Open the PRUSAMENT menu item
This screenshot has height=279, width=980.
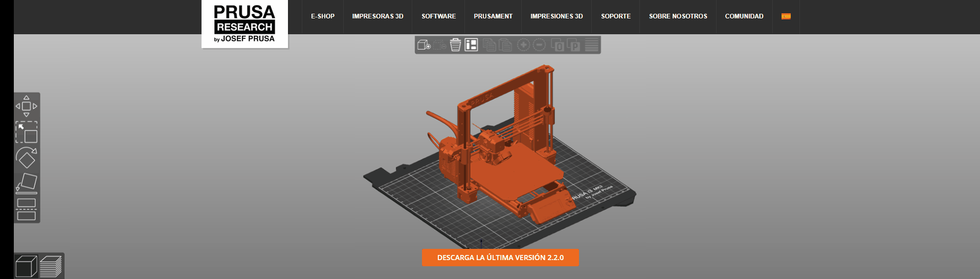[x=493, y=16]
